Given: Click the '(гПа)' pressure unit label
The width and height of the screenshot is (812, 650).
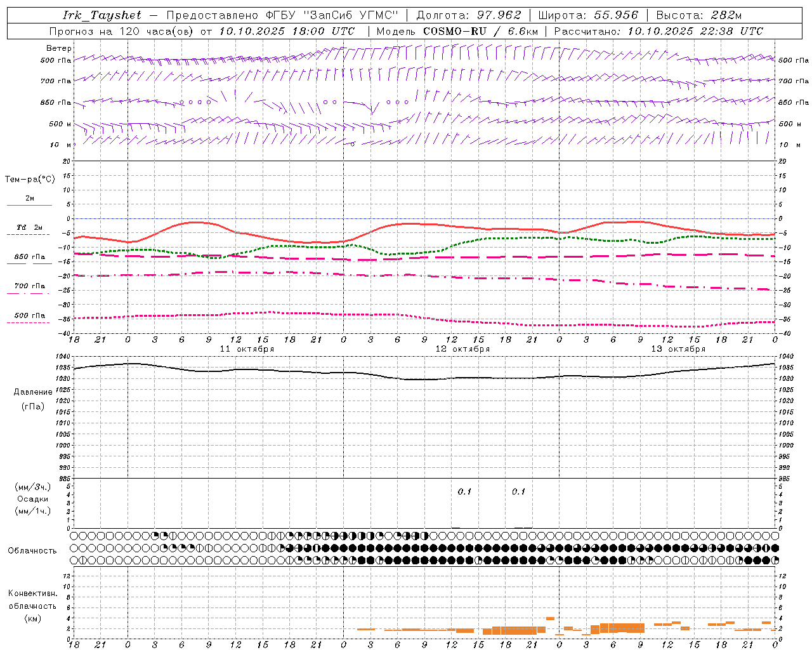Looking at the screenshot, I should (x=33, y=406).
